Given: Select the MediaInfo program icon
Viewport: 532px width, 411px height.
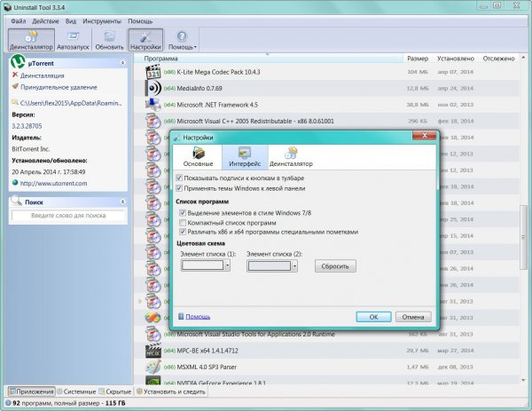Looking at the screenshot, I should 153,88.
